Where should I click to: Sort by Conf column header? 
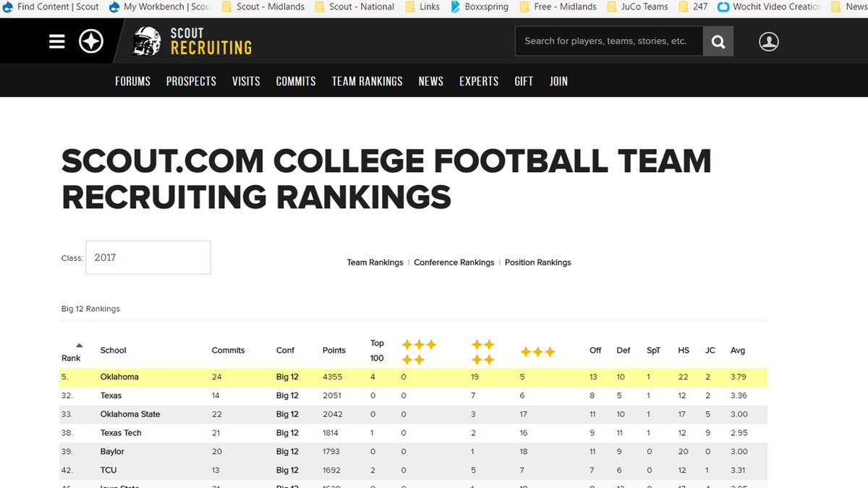pos(286,351)
